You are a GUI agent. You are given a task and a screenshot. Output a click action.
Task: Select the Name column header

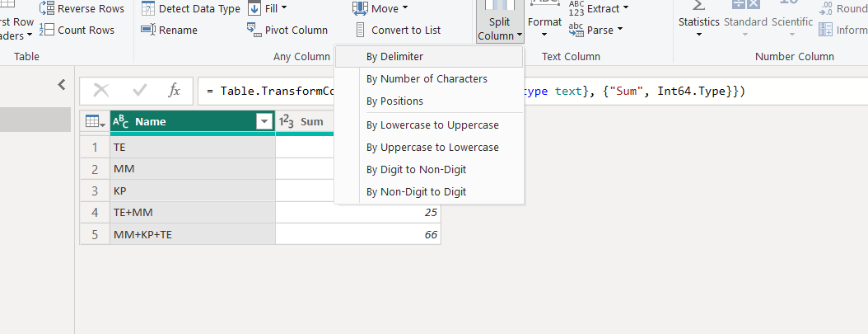click(193, 122)
